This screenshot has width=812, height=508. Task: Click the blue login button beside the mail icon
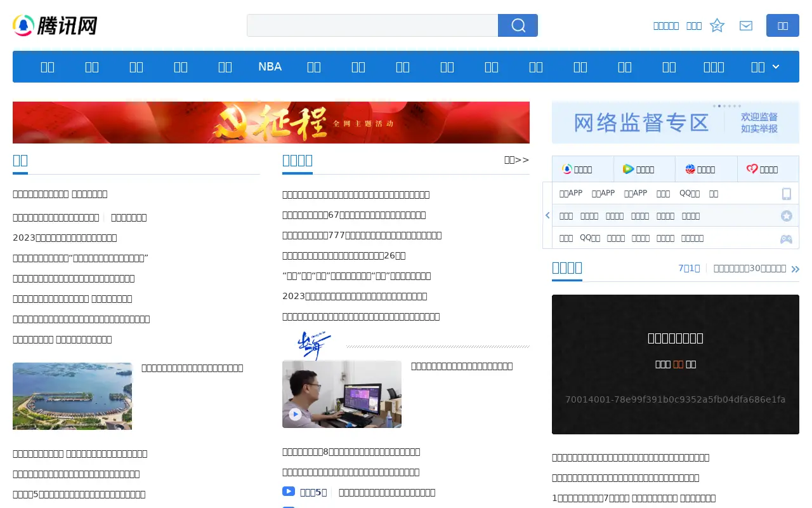pos(783,25)
